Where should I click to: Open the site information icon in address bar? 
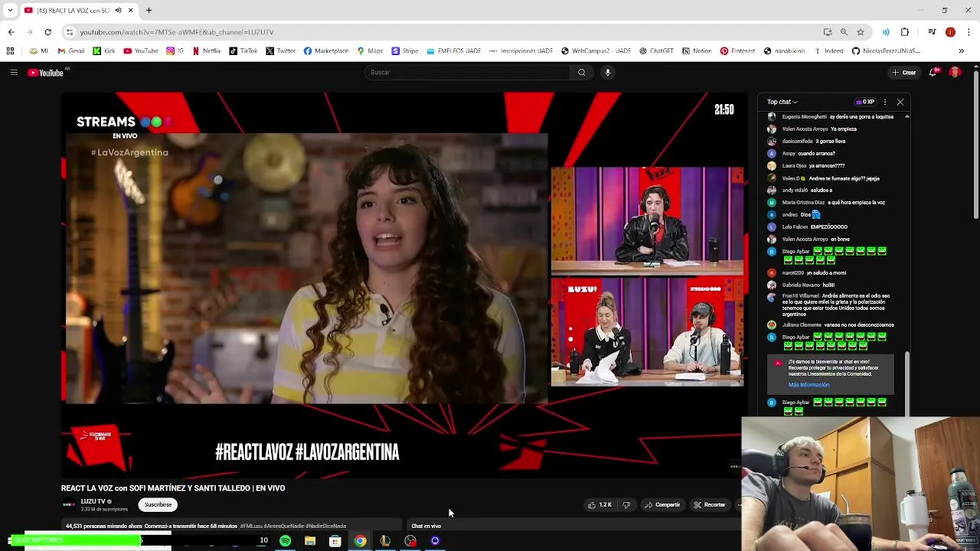click(70, 32)
